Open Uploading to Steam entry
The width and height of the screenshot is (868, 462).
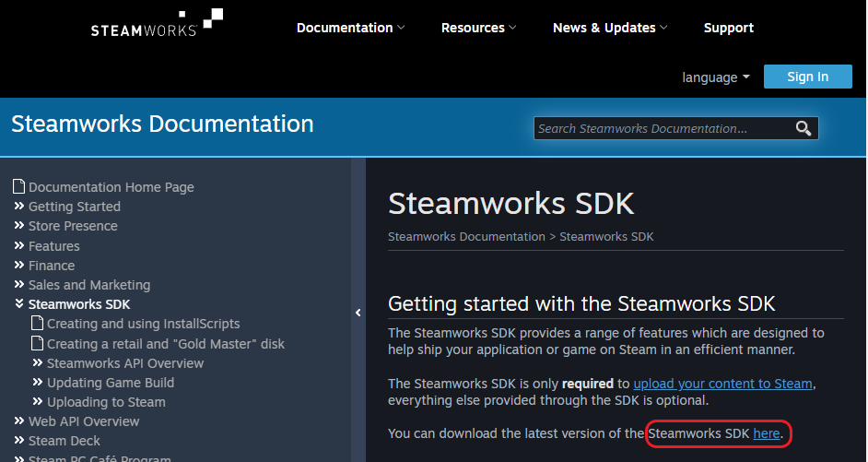(x=106, y=402)
